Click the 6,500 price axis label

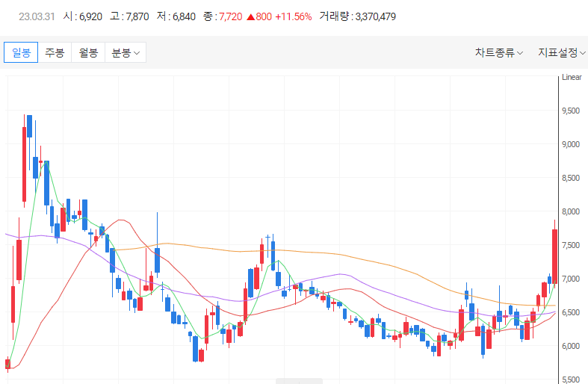pyautogui.click(x=571, y=312)
